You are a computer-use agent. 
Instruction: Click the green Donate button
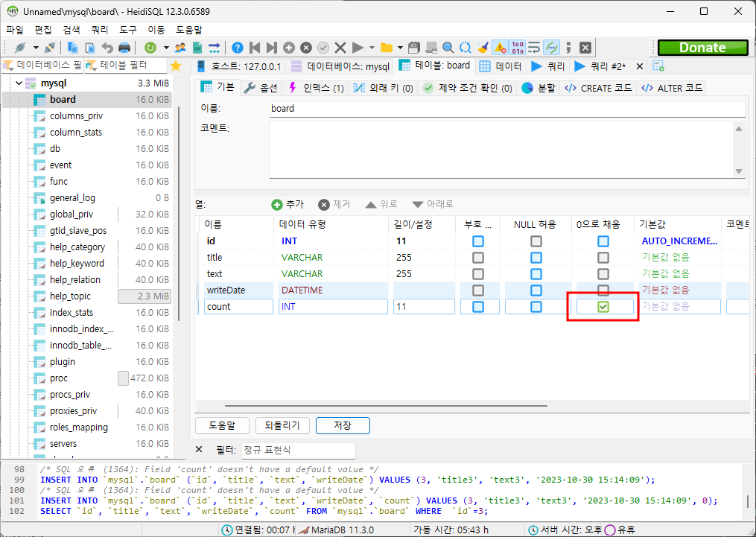click(x=702, y=48)
